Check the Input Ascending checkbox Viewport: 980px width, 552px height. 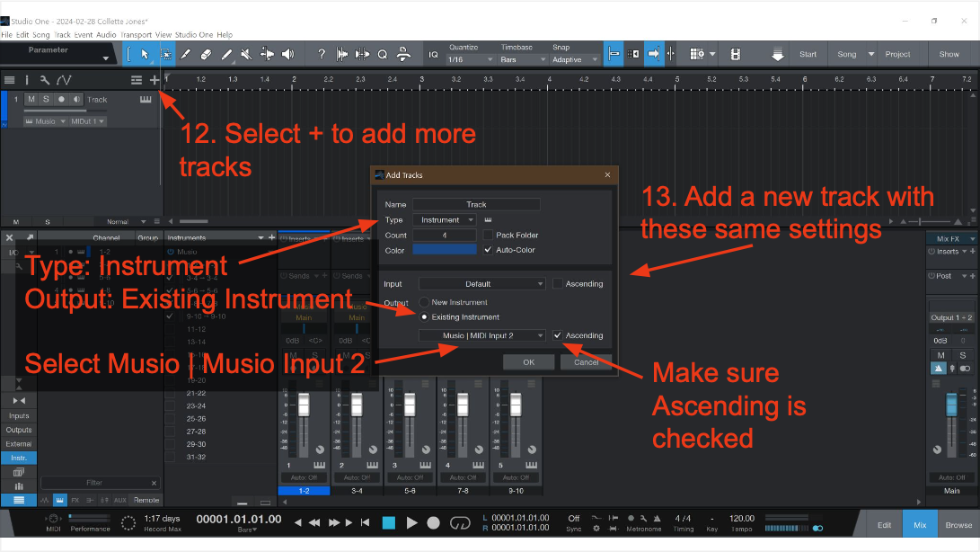tap(558, 283)
